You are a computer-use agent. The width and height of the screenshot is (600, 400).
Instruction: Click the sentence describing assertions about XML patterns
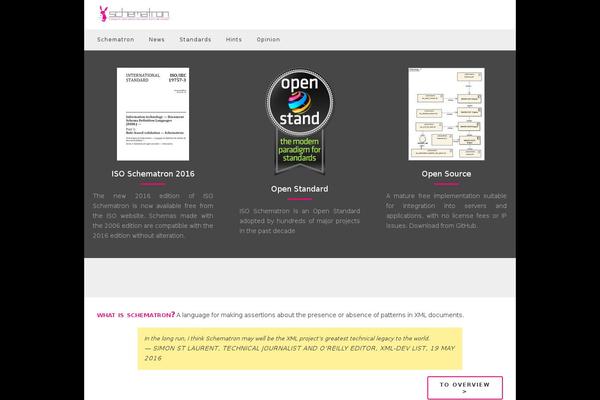[x=320, y=315]
